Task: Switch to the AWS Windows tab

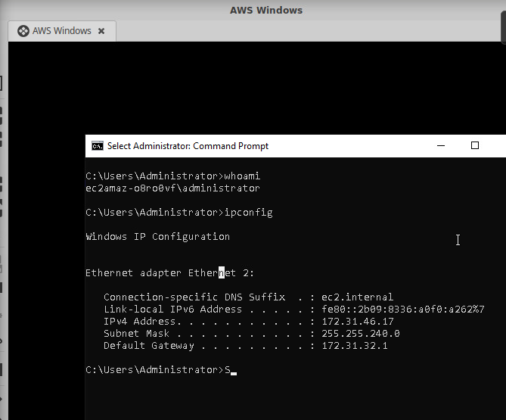Action: point(61,31)
